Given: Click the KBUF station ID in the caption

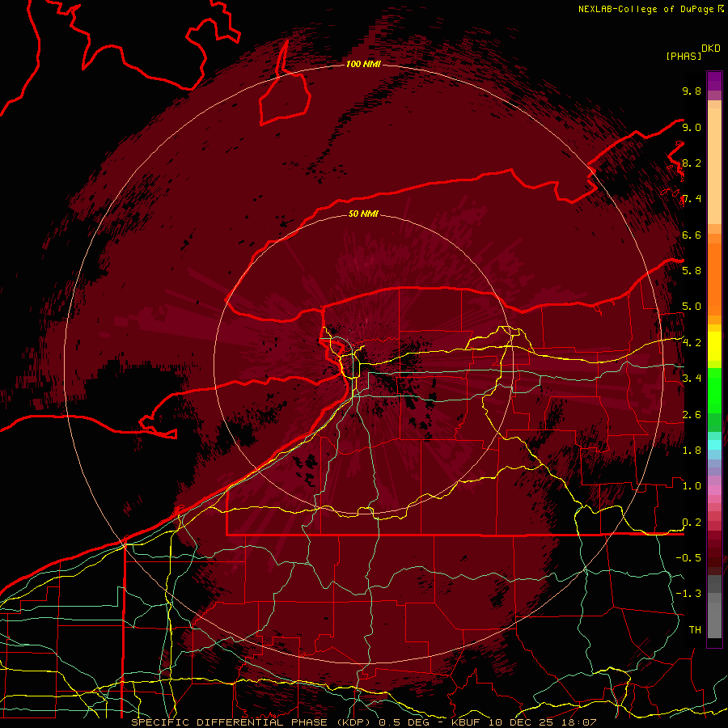Looking at the screenshot, I should click(467, 722).
